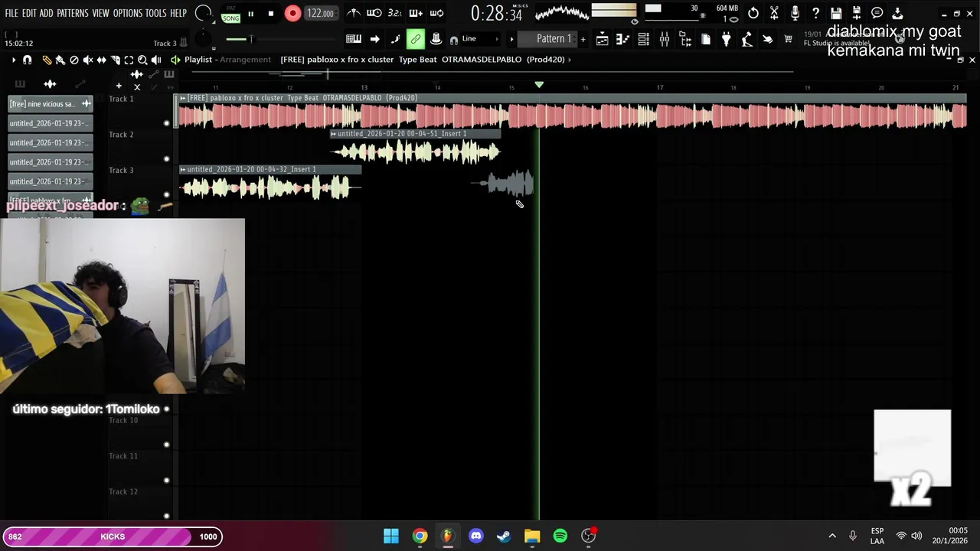Select the selection rectangle tool
Screen dimensions: 980x551
129,60
